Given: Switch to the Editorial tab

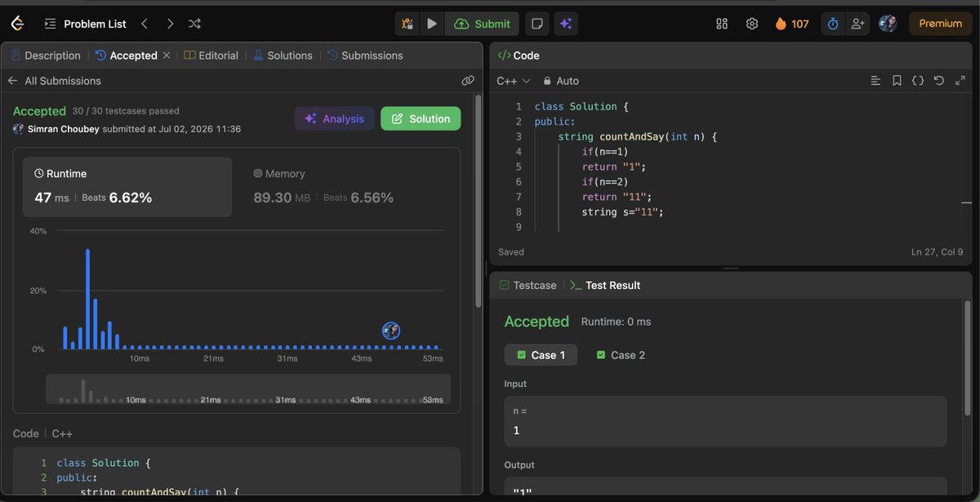Looking at the screenshot, I should 212,56.
